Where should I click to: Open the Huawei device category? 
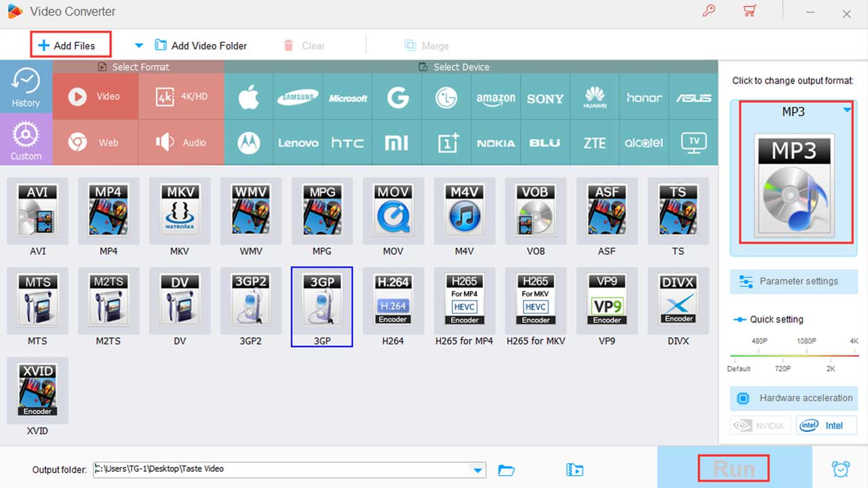coord(595,97)
